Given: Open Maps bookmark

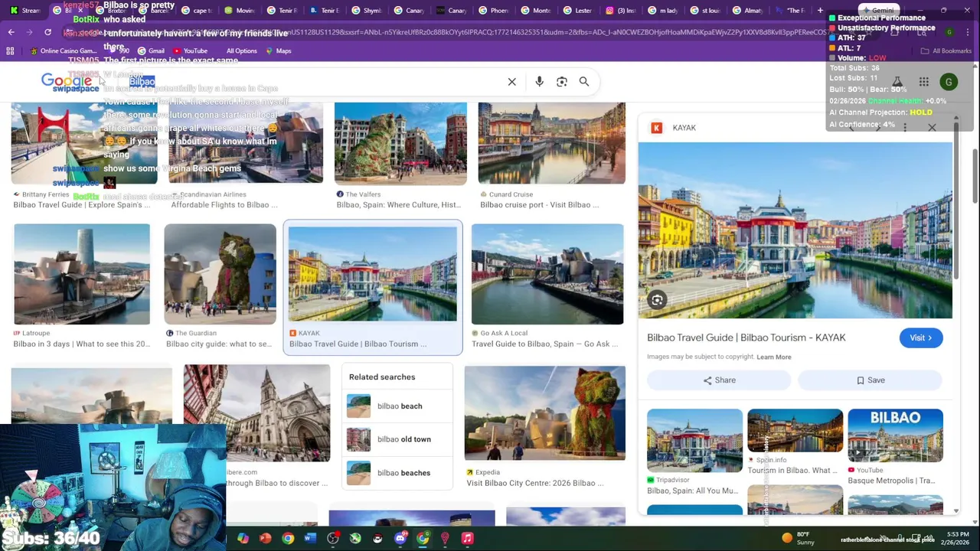Looking at the screenshot, I should click(x=277, y=51).
